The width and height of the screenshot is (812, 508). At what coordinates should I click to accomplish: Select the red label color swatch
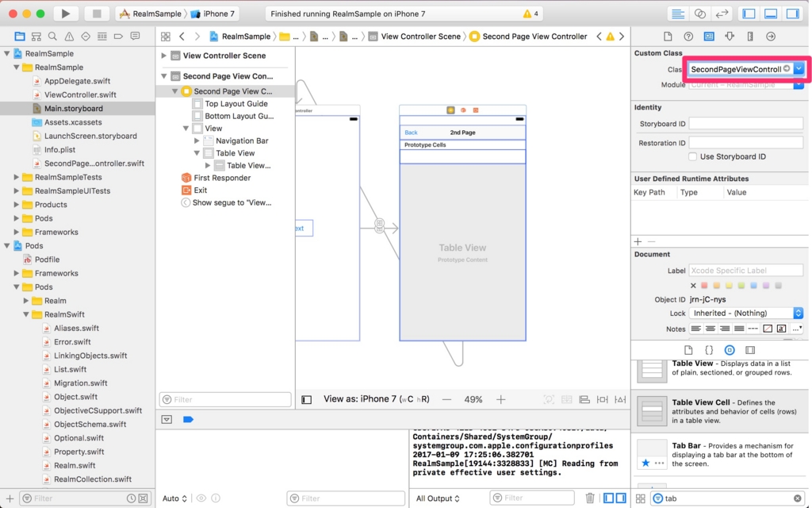tap(704, 286)
